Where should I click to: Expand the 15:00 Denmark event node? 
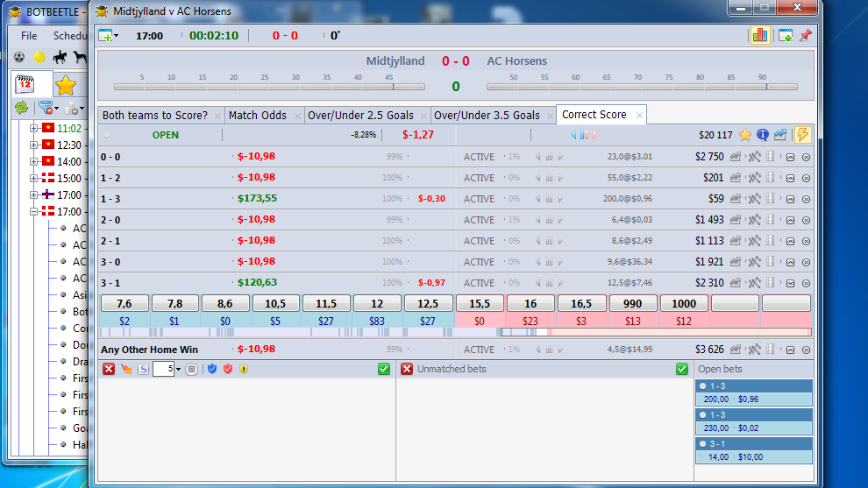34,178
